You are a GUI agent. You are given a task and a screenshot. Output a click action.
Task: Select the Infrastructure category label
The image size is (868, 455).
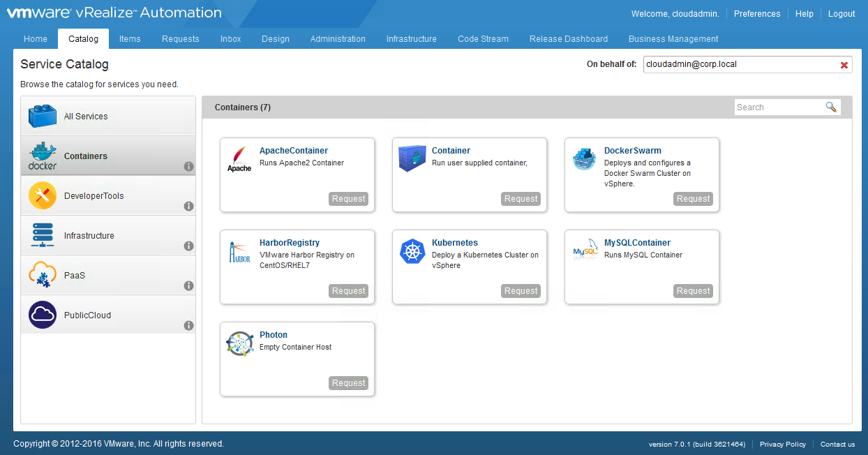[89, 236]
